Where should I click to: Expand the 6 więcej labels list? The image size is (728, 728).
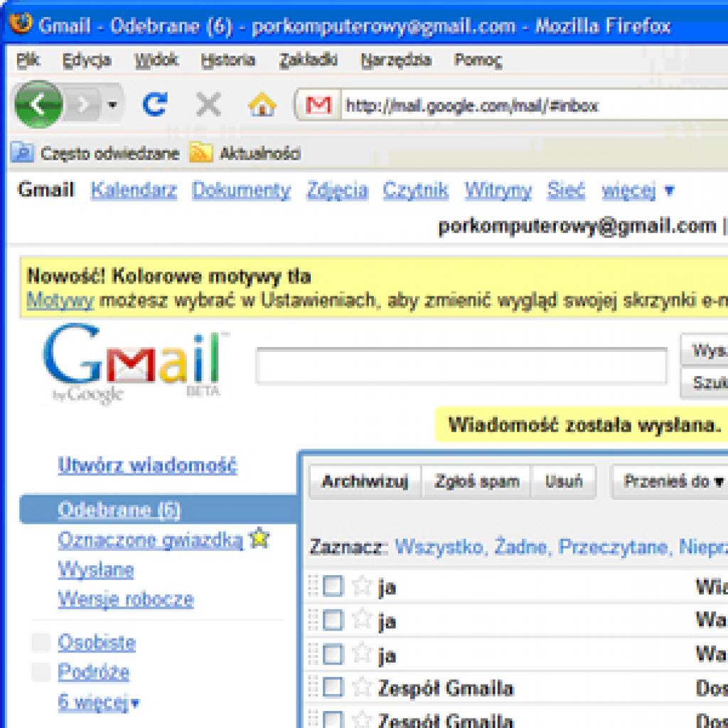click(98, 702)
